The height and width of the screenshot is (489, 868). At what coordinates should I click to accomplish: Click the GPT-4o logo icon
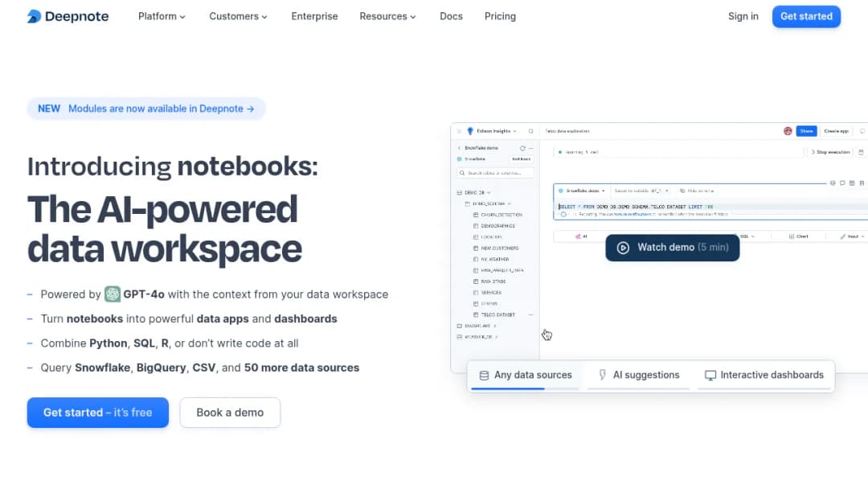(x=113, y=294)
